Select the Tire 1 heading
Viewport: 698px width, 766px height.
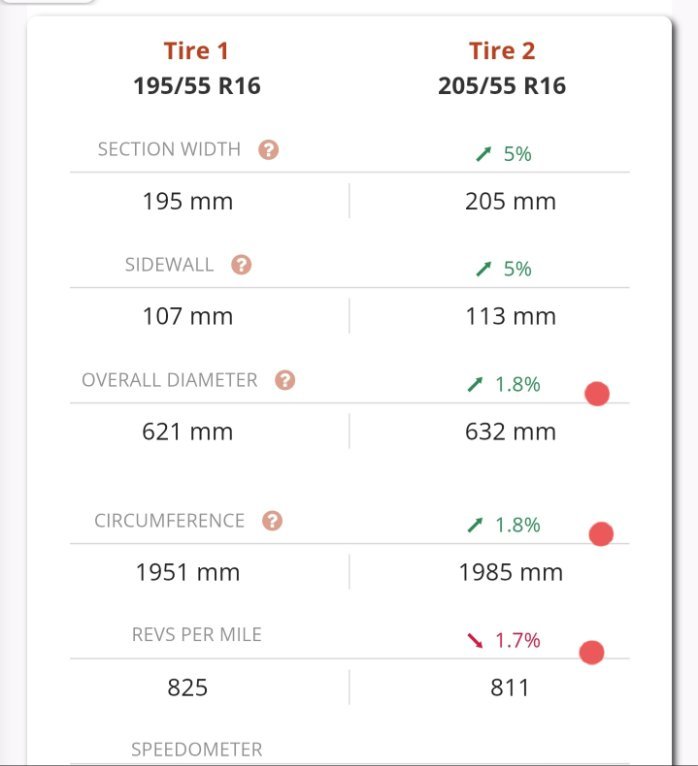point(196,51)
